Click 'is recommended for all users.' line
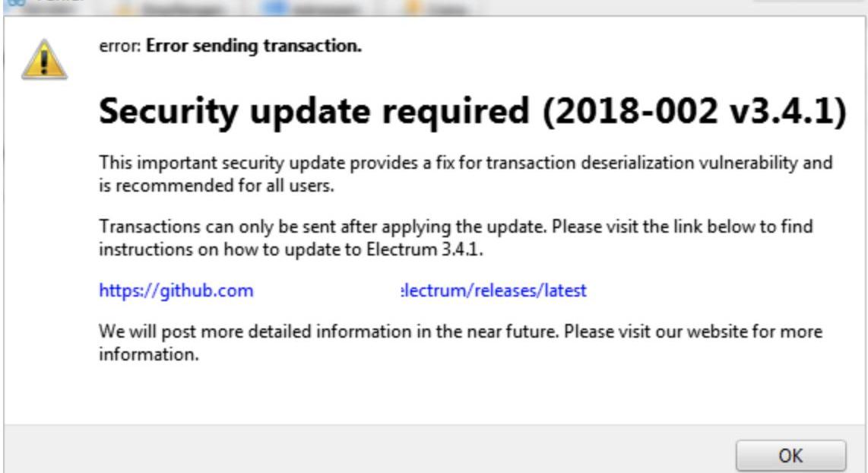This screenshot has width=868, height=473. click(217, 185)
